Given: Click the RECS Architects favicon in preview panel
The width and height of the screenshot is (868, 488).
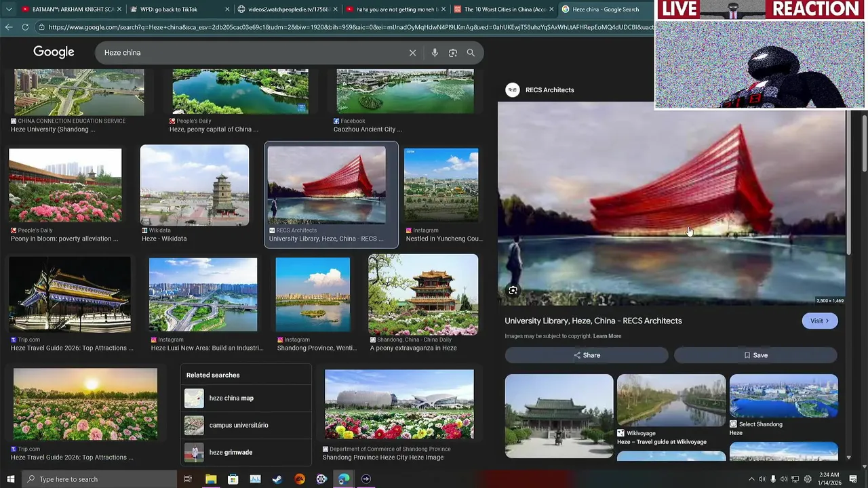Looking at the screenshot, I should point(513,89).
